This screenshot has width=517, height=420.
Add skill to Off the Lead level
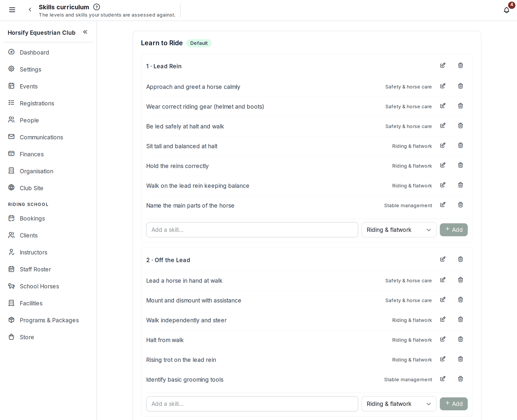pos(454,404)
